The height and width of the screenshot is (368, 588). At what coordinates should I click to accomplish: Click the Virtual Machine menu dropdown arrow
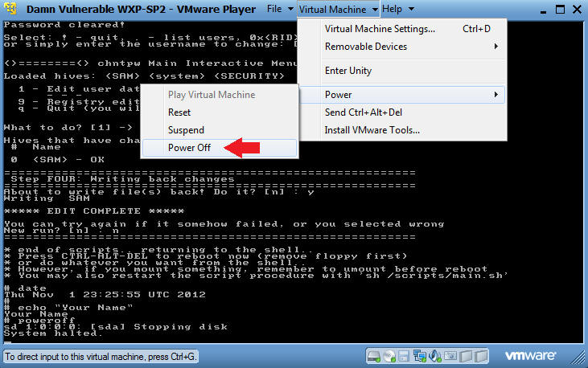tap(375, 10)
